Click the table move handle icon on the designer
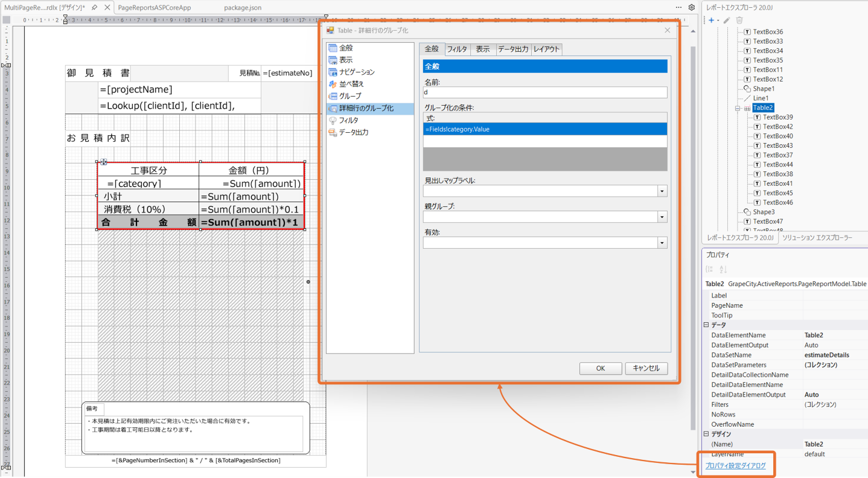Screen dimensions: 868x478 click(x=103, y=162)
